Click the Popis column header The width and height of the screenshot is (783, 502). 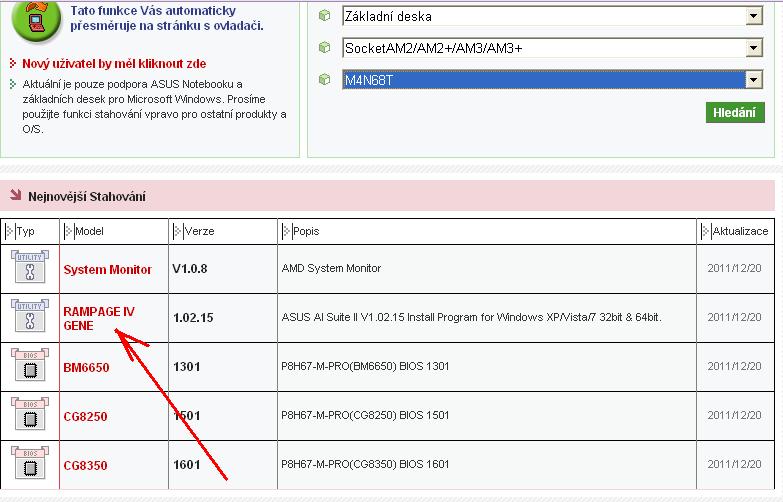[487, 231]
